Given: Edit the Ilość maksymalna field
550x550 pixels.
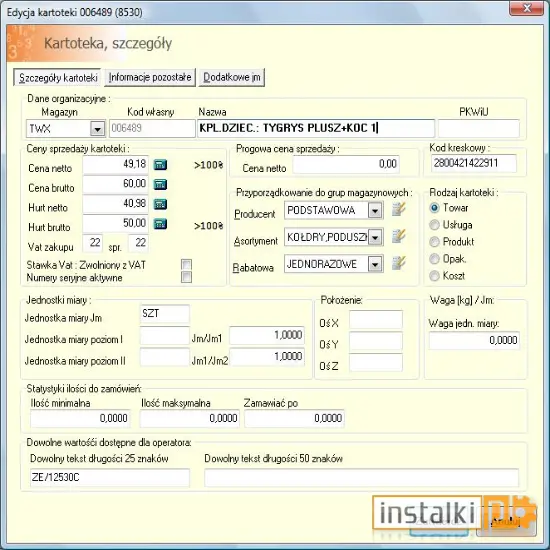Looking at the screenshot, I should click(x=190, y=418).
